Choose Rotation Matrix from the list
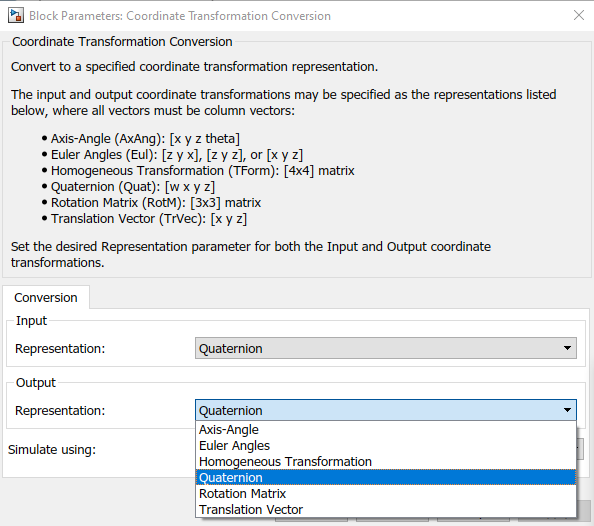This screenshot has height=526, width=594. tap(386, 493)
